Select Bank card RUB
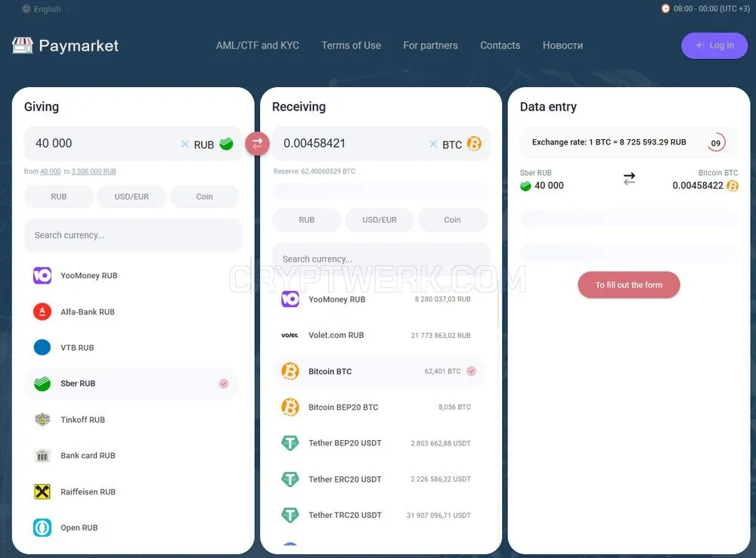The width and height of the screenshot is (756, 558). [x=131, y=455]
